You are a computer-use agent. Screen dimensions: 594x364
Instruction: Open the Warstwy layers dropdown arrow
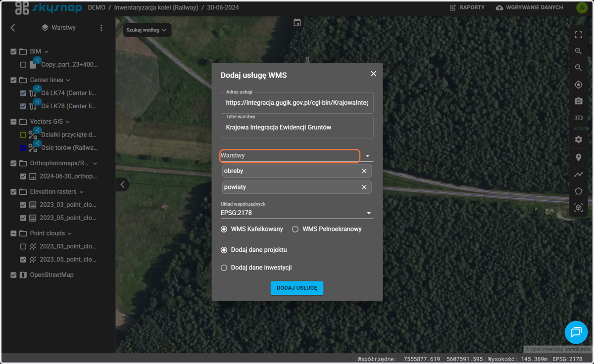[x=368, y=156]
